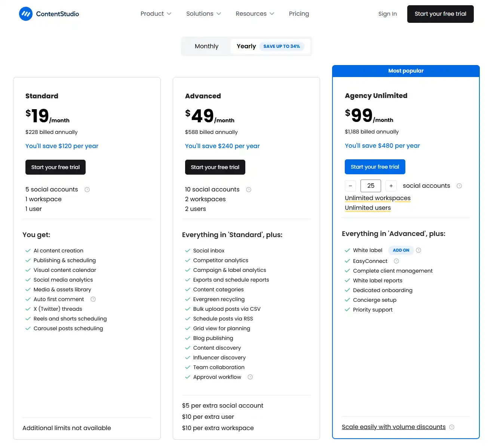Click 'White label reports' feature

coord(378,280)
